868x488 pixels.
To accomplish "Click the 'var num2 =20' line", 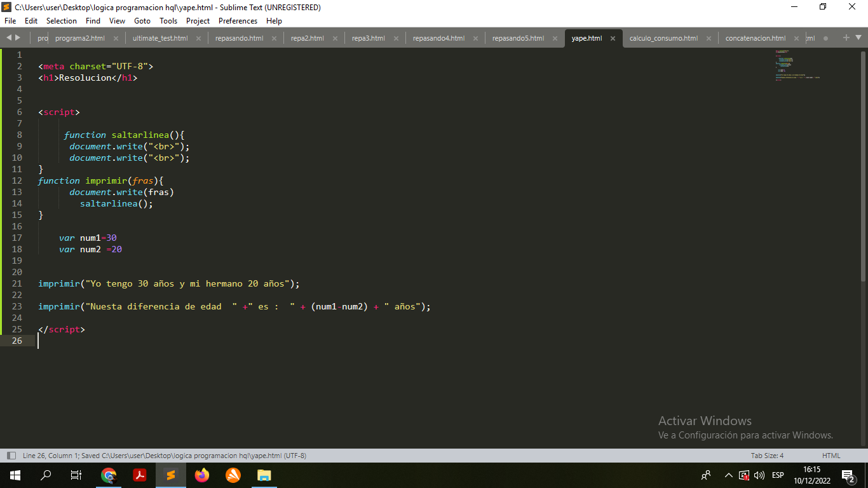I will (90, 249).
